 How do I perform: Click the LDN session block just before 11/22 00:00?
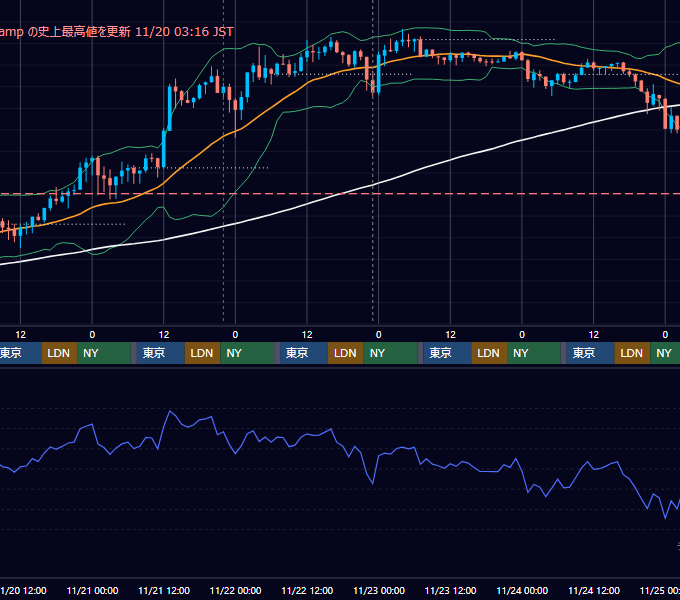[x=203, y=353]
